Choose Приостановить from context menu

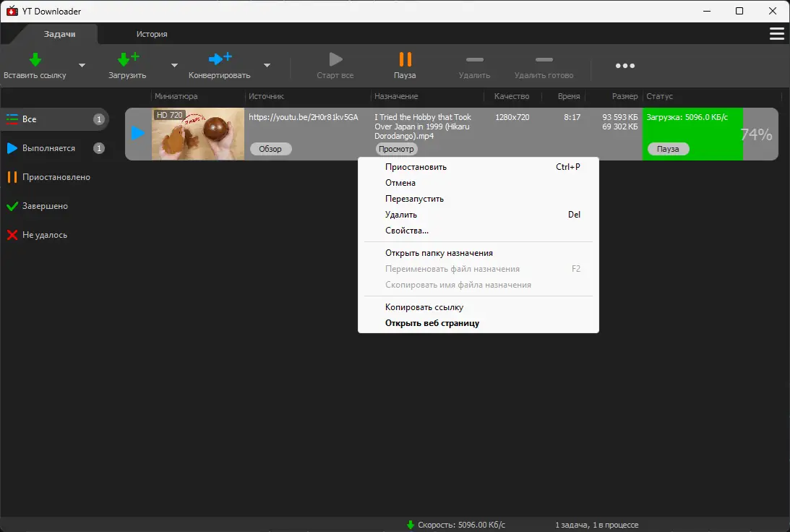point(478,167)
